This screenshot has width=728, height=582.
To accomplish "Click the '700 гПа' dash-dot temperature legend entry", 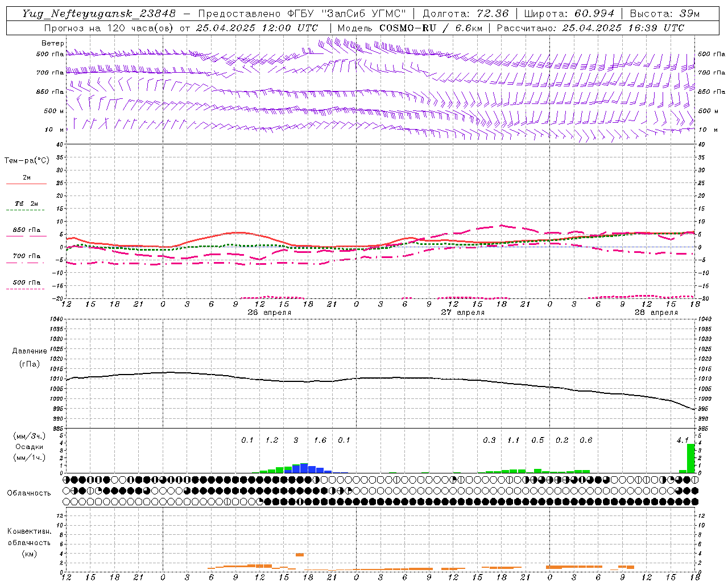I will [26, 259].
